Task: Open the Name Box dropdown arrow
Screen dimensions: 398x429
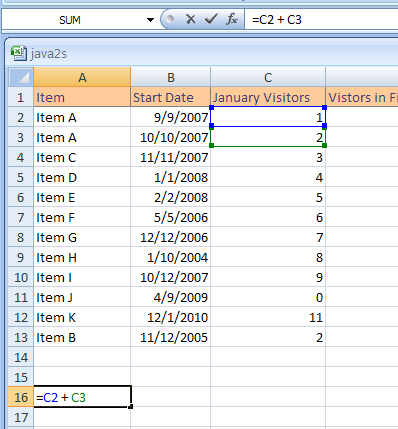Action: 150,20
